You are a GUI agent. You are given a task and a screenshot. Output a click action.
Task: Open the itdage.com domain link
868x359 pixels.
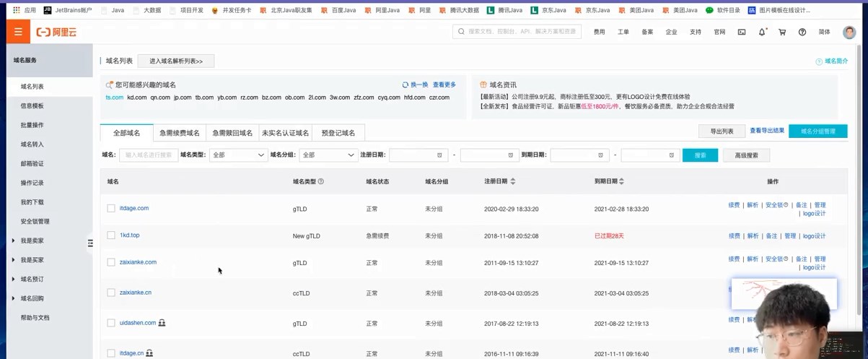134,208
